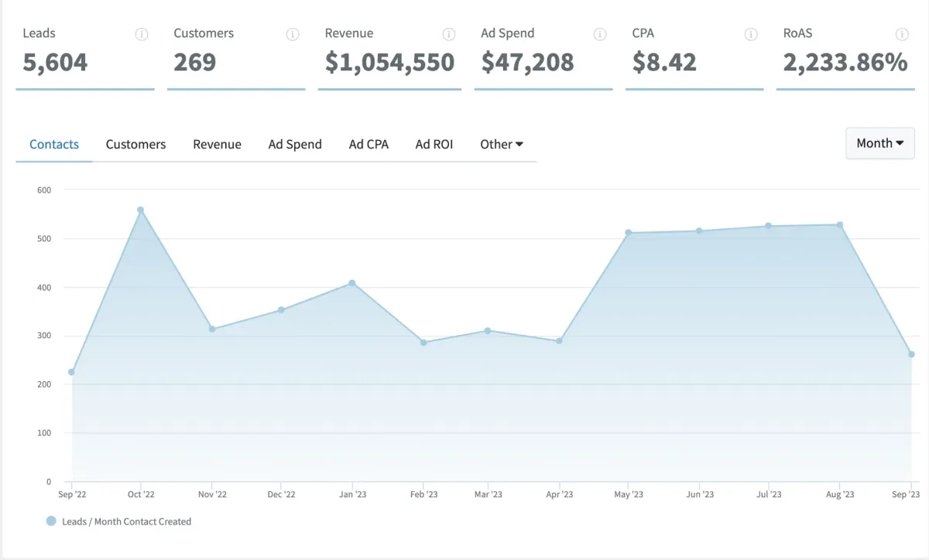Screen dimensions: 929x560
Task: Select the Ad ROI tab
Action: tap(434, 144)
